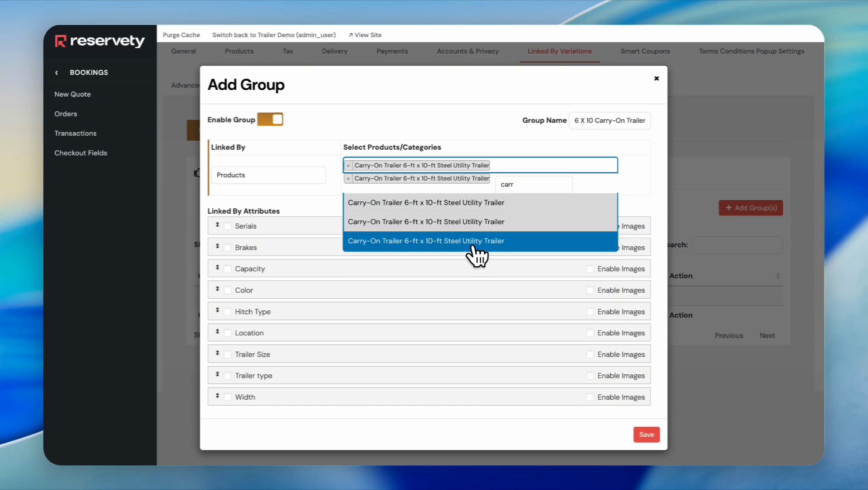Tick the Width attribute checkbox

click(x=228, y=397)
